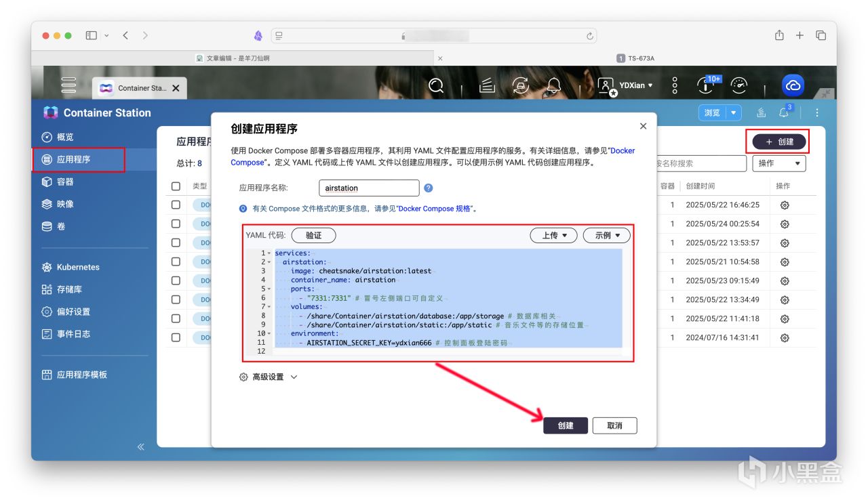Click the application name field airstation
This screenshot has height=502, width=868.
coord(369,188)
